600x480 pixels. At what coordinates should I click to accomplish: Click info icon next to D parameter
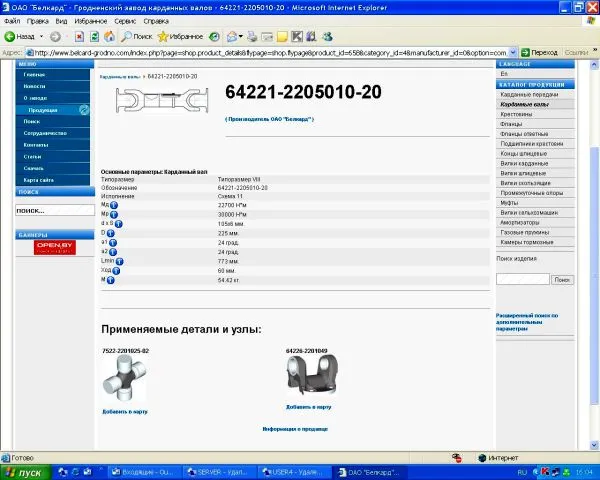click(x=111, y=233)
